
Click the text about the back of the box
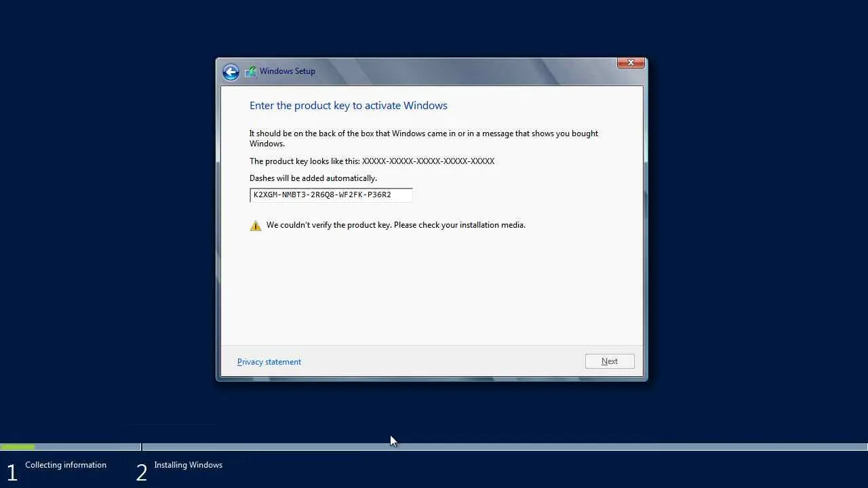[424, 138]
